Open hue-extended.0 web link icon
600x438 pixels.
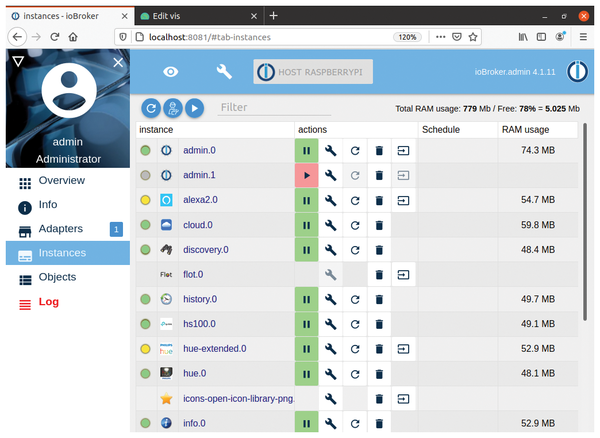point(403,349)
